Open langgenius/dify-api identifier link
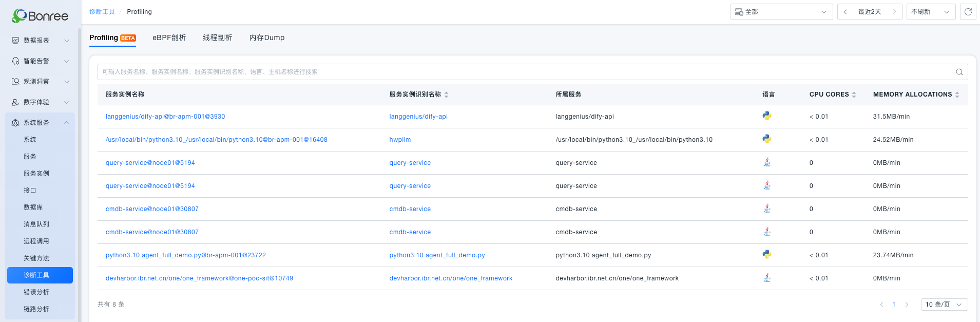Viewport: 980px width, 322px height. (x=418, y=117)
